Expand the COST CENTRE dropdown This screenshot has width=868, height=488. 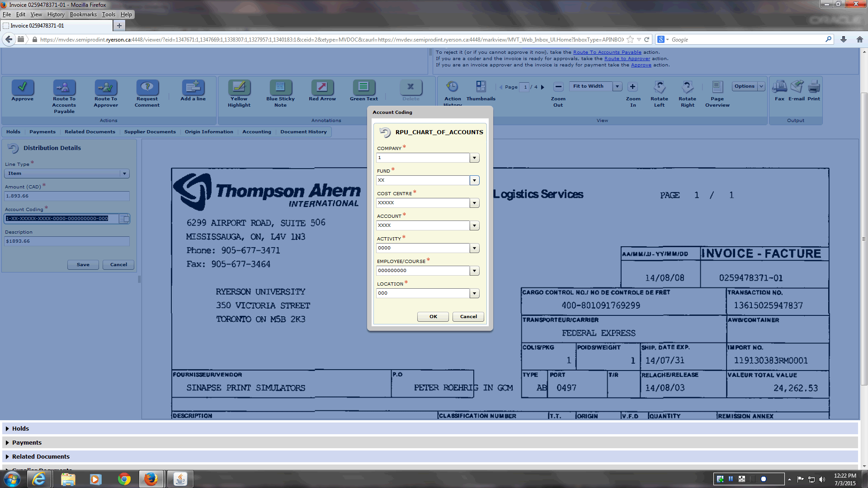[474, 203]
